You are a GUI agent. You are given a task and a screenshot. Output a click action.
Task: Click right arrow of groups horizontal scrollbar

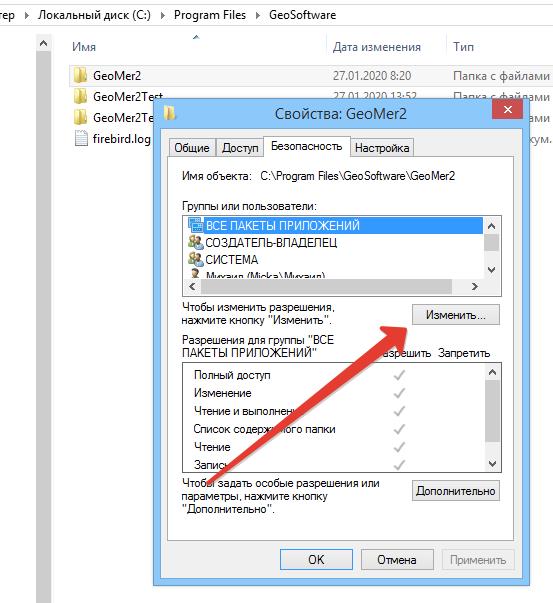pyautogui.click(x=475, y=287)
